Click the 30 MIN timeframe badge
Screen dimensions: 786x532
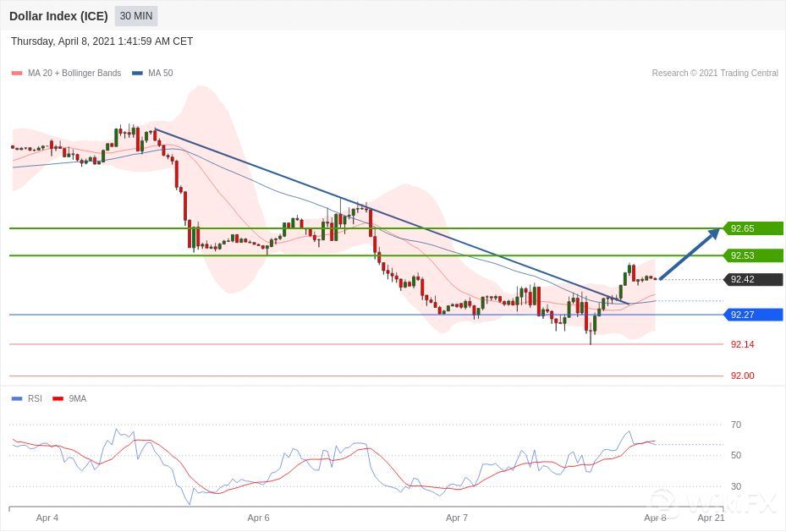135,16
